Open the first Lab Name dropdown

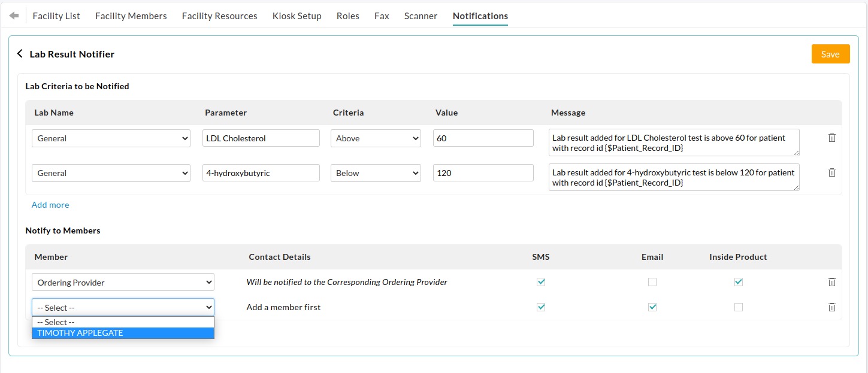click(x=111, y=138)
